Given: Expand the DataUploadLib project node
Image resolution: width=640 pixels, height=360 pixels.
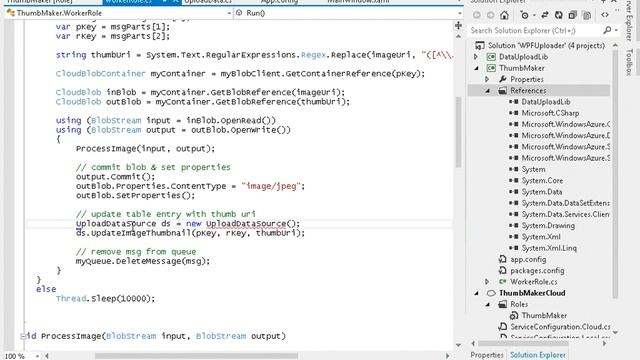Looking at the screenshot, I should [x=476, y=57].
